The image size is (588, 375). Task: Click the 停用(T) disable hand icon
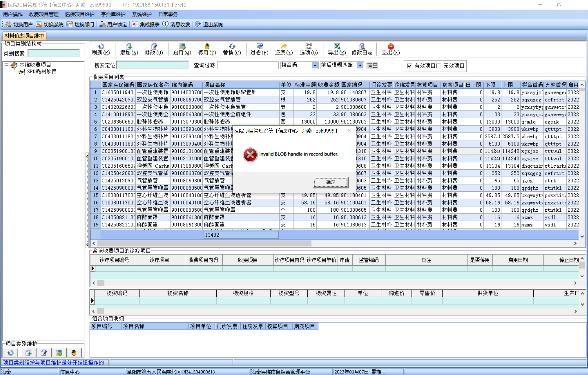tap(207, 46)
